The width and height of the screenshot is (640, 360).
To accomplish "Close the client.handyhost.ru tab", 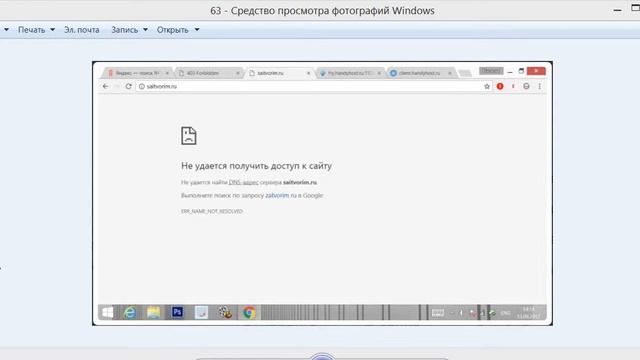I will point(449,73).
